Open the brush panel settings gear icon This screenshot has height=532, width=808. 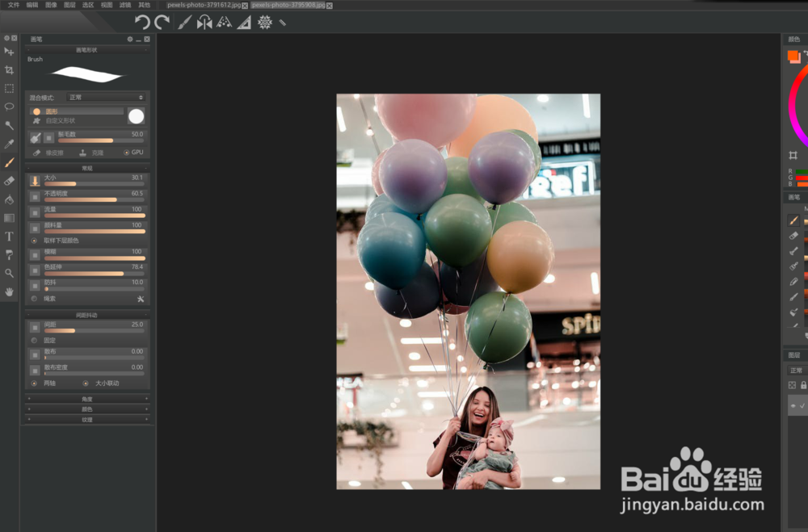(128, 39)
